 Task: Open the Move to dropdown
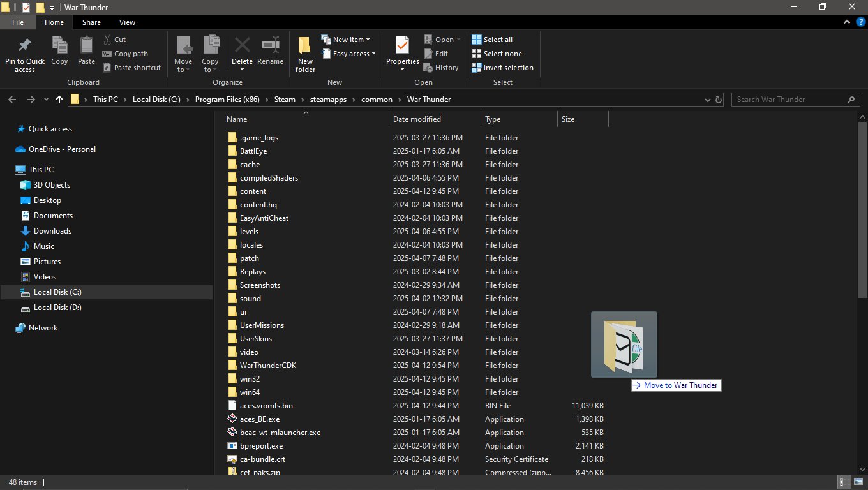(x=183, y=66)
